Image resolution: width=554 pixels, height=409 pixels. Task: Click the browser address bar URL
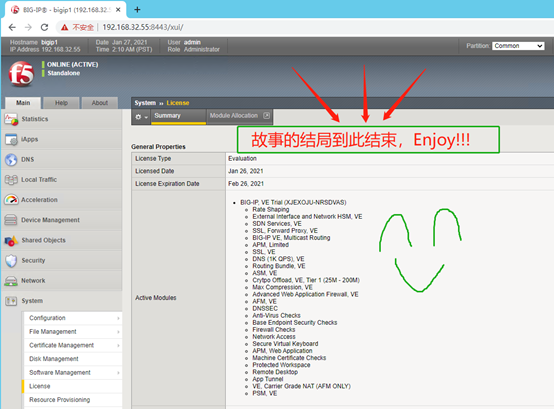[x=143, y=27]
